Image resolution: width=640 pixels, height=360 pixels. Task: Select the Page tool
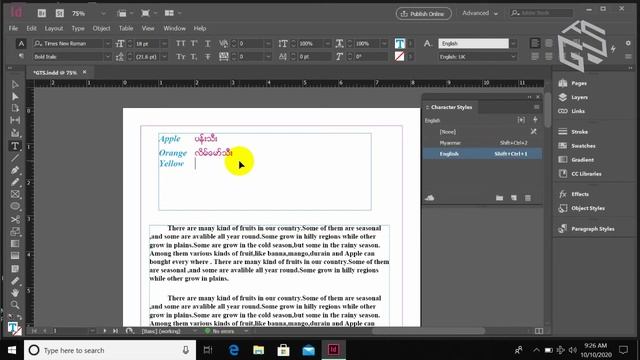point(15,108)
